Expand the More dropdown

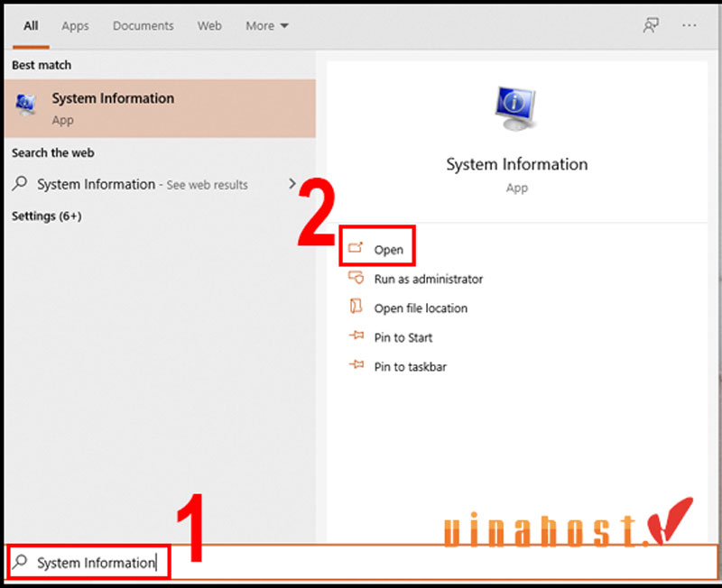pyautogui.click(x=266, y=26)
